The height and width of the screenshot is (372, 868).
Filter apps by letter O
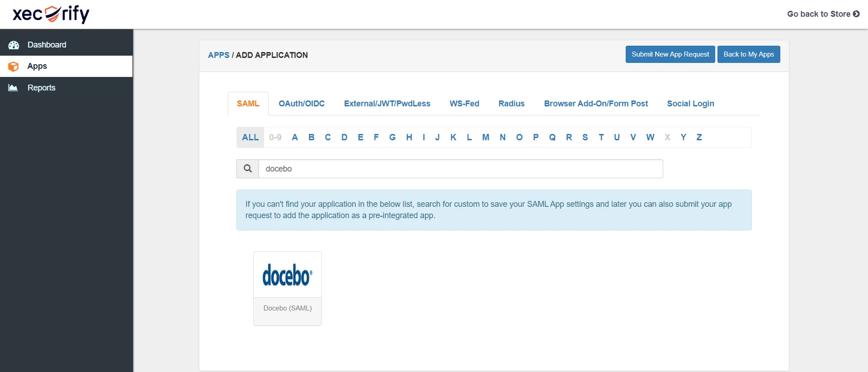[x=519, y=138]
